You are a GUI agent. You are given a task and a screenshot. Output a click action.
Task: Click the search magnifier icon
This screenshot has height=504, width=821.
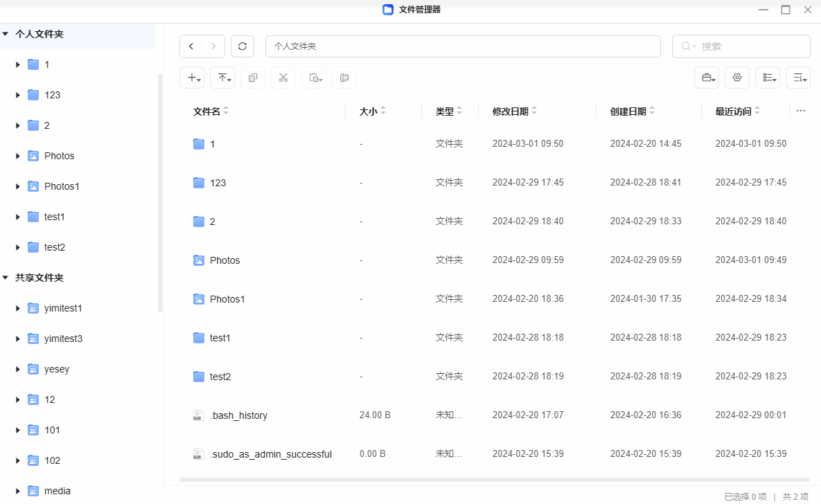pyautogui.click(x=685, y=46)
